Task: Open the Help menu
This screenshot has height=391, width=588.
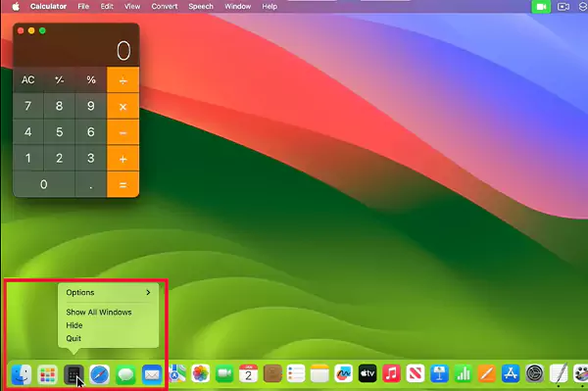Action: (x=269, y=7)
